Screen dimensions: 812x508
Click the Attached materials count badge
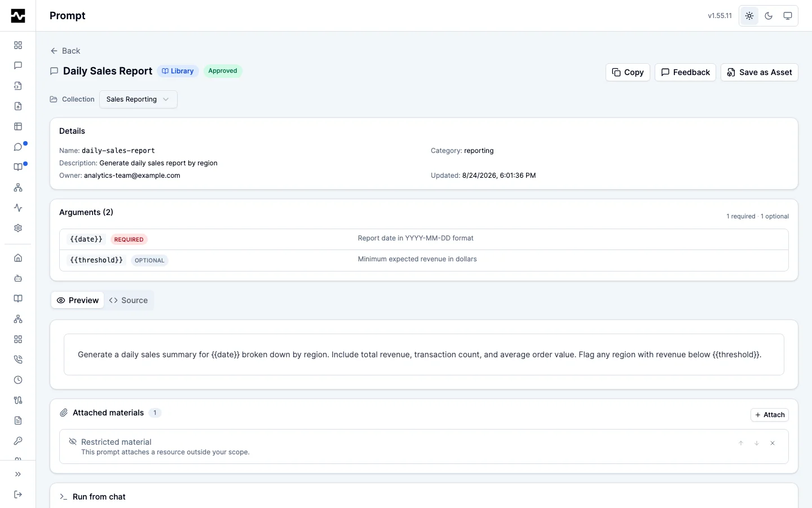155,413
